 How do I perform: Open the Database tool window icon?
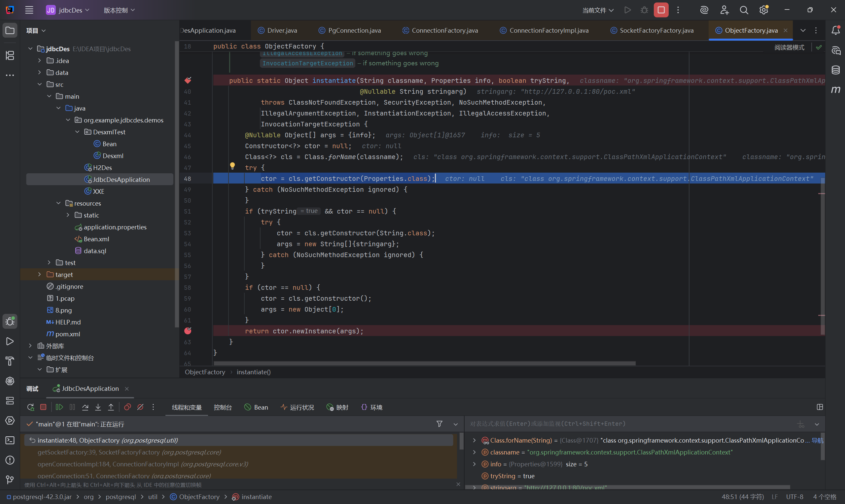click(x=835, y=70)
